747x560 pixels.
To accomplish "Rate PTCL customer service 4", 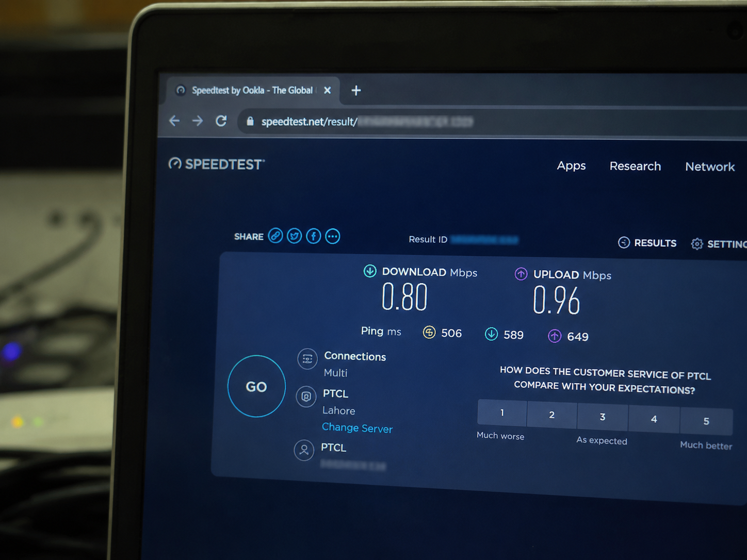I will pos(654,419).
